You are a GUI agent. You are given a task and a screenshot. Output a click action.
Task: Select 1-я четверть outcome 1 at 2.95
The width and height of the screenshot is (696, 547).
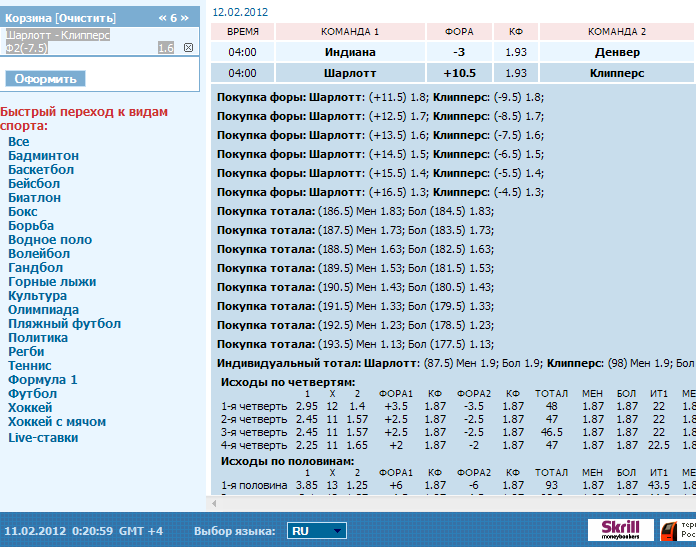point(307,406)
